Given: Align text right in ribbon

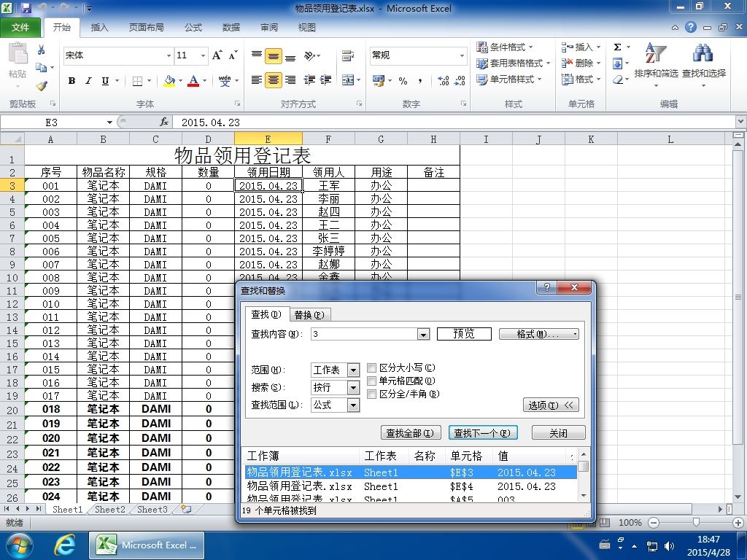Looking at the screenshot, I should 290,80.
